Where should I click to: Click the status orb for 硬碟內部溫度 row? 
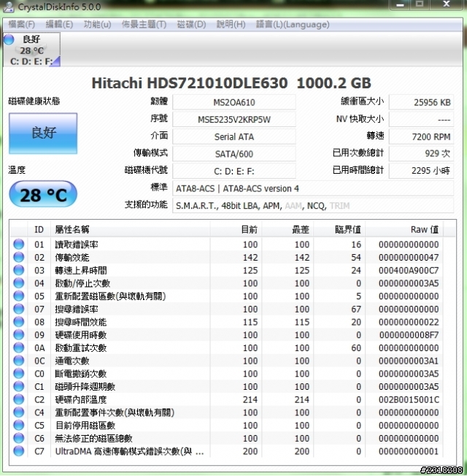click(x=19, y=399)
